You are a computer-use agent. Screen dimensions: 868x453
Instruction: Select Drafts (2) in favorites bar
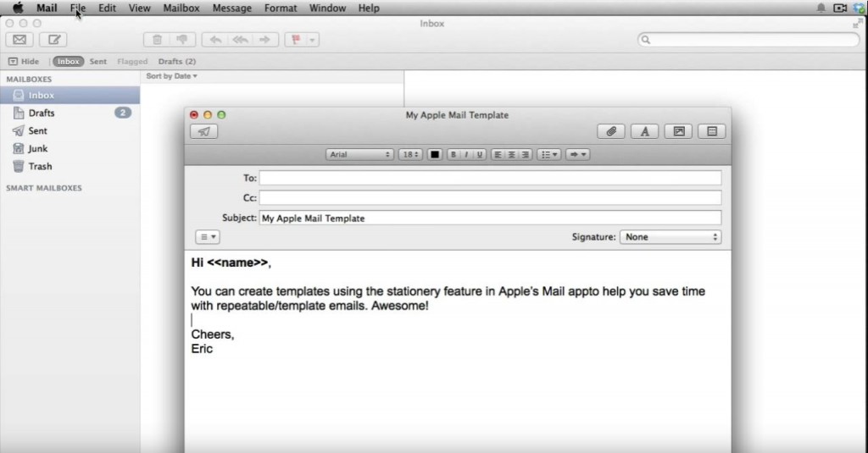coord(177,62)
